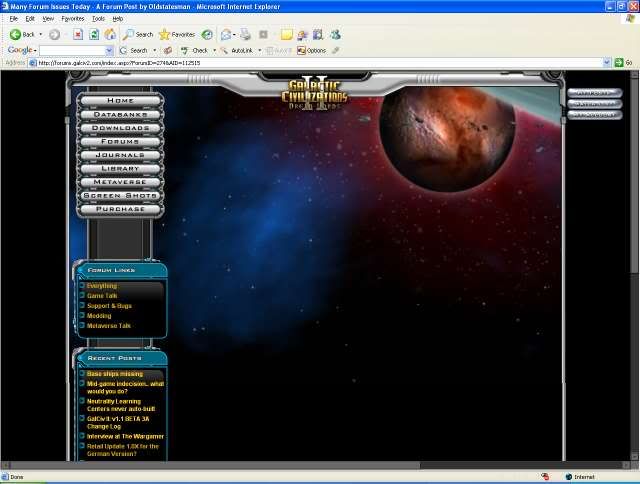This screenshot has height=484, width=640.
Task: Click the Refresh page icon
Action: 94,35
